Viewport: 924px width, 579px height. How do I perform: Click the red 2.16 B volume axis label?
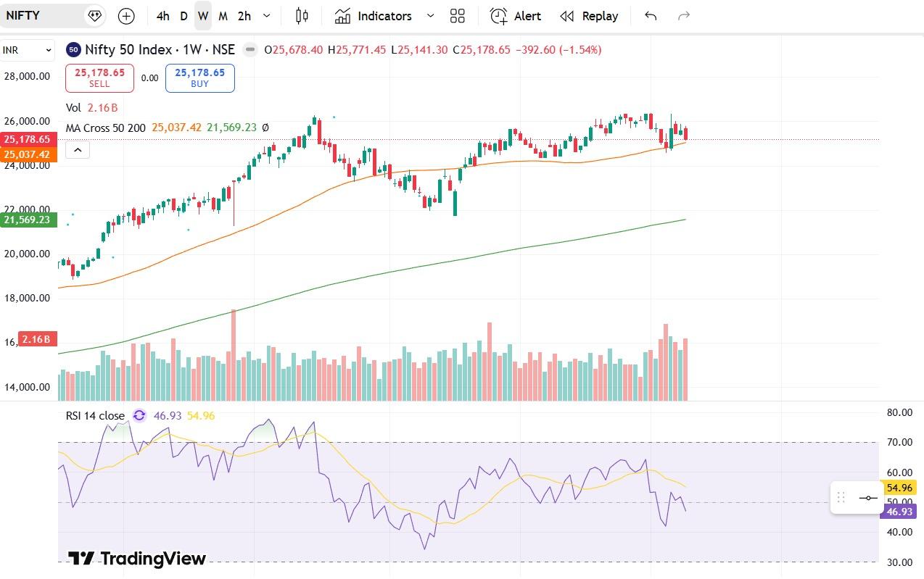tap(38, 339)
